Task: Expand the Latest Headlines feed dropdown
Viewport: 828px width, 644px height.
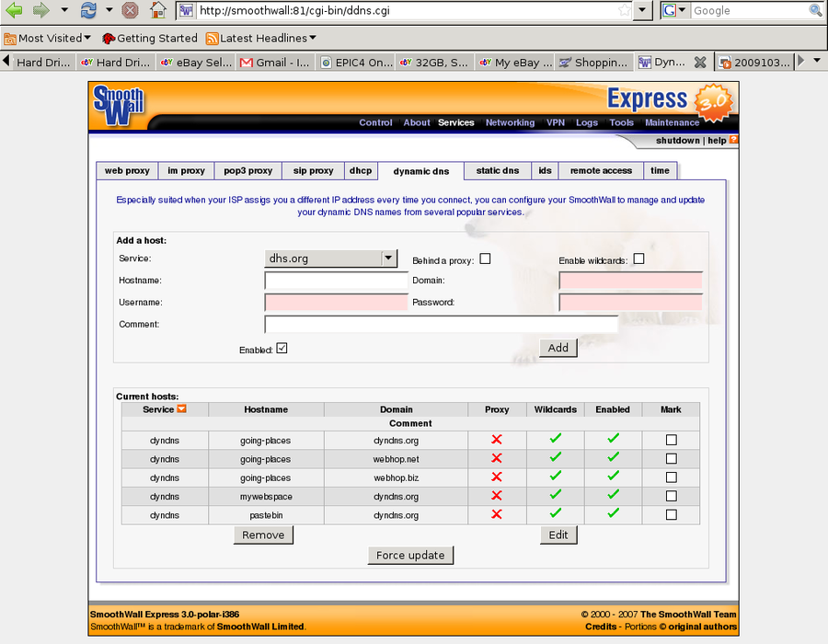Action: tap(313, 38)
